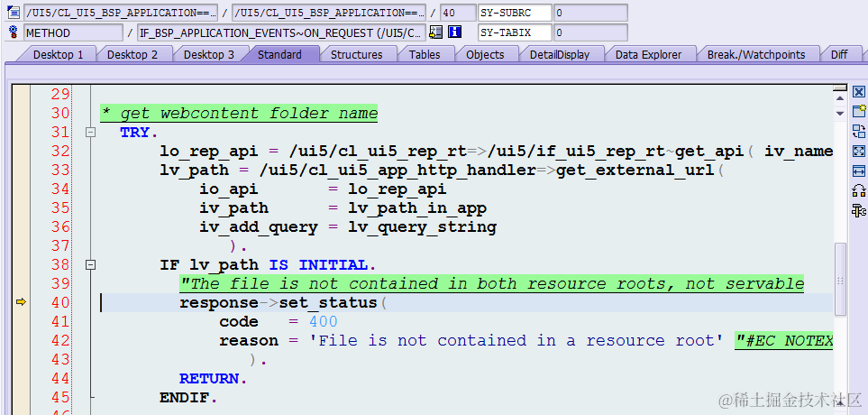Screen dimensions: 868x415
Task: Click the METHOD event type field
Action: click(73, 32)
